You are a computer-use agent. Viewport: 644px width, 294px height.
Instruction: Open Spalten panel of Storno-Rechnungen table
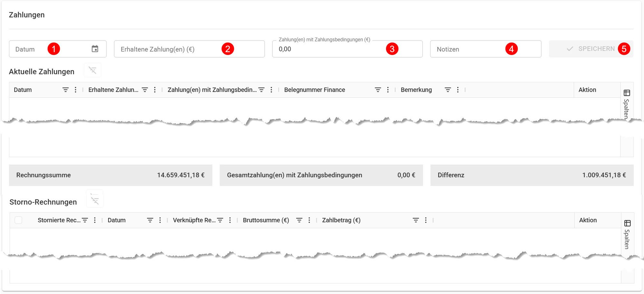627,234
